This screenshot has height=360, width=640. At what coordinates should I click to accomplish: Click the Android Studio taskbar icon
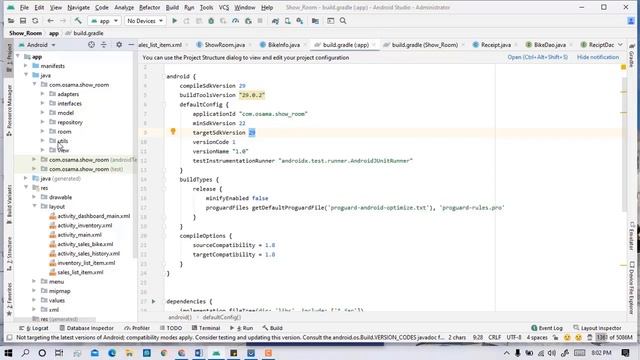point(216,353)
